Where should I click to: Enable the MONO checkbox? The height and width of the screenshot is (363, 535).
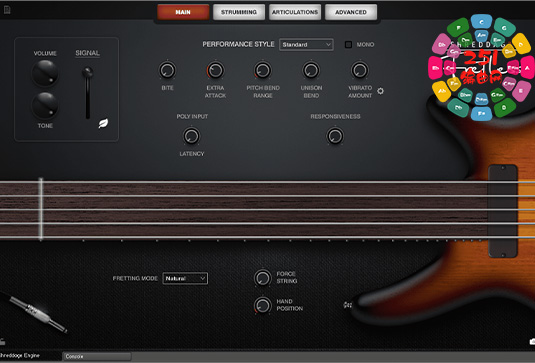click(x=348, y=45)
